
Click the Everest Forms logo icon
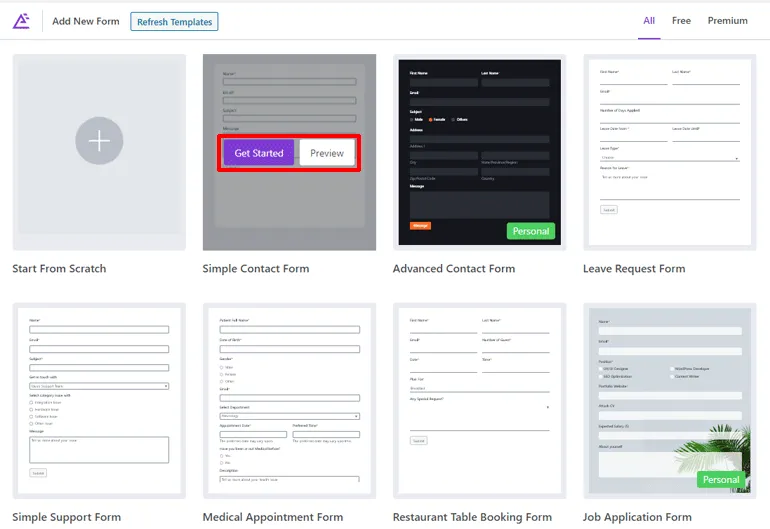pos(21,21)
